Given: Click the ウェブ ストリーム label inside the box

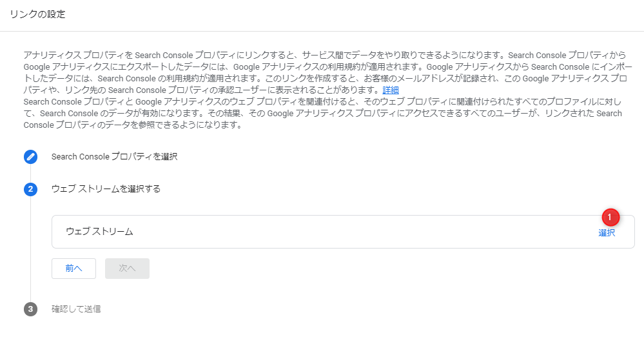Looking at the screenshot, I should tap(99, 232).
